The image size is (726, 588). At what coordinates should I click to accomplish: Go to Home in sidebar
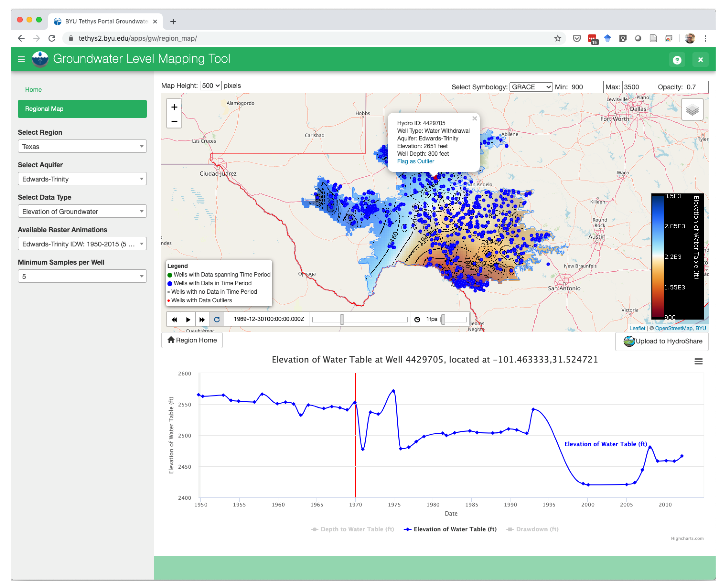point(33,89)
